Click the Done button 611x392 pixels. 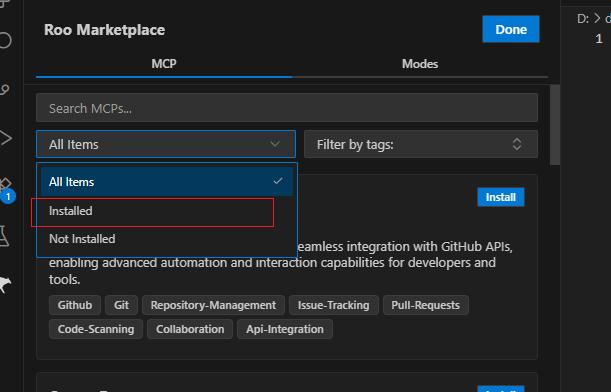pyautogui.click(x=511, y=29)
